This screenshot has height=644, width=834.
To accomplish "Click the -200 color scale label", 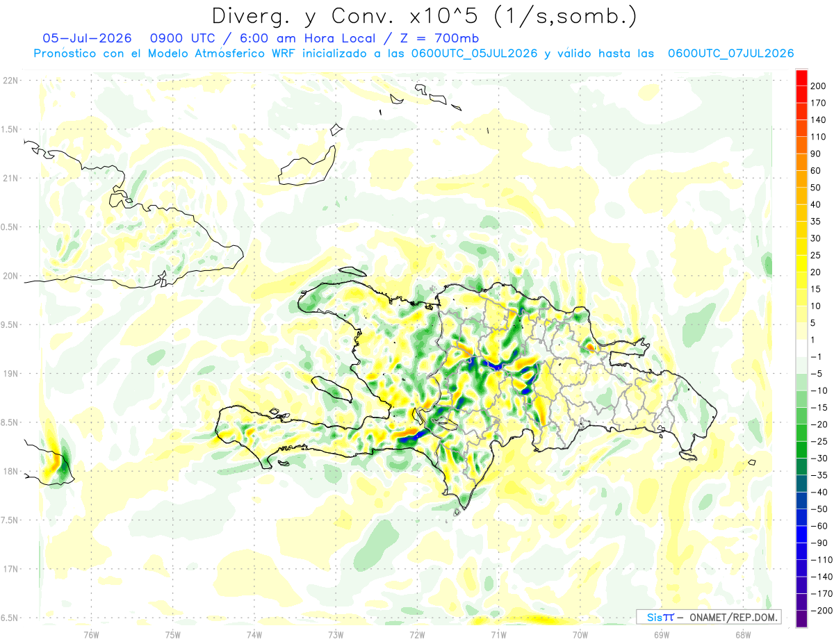I will 823,611.
